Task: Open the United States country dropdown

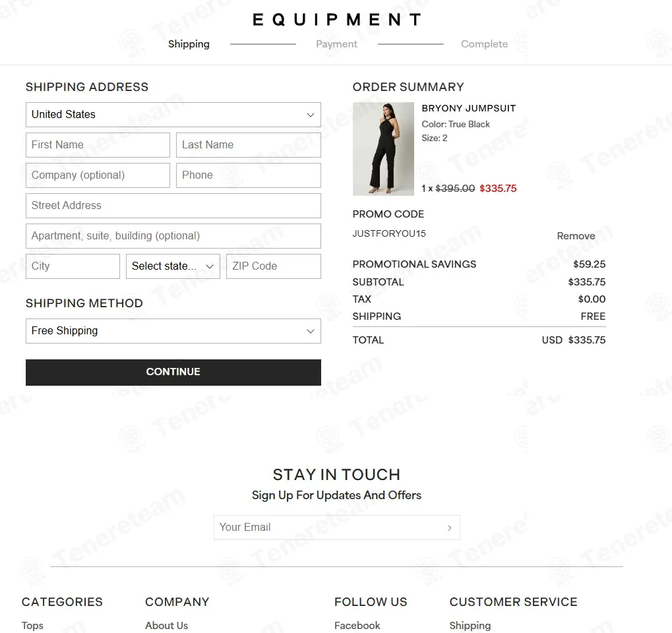Action: pos(173,115)
